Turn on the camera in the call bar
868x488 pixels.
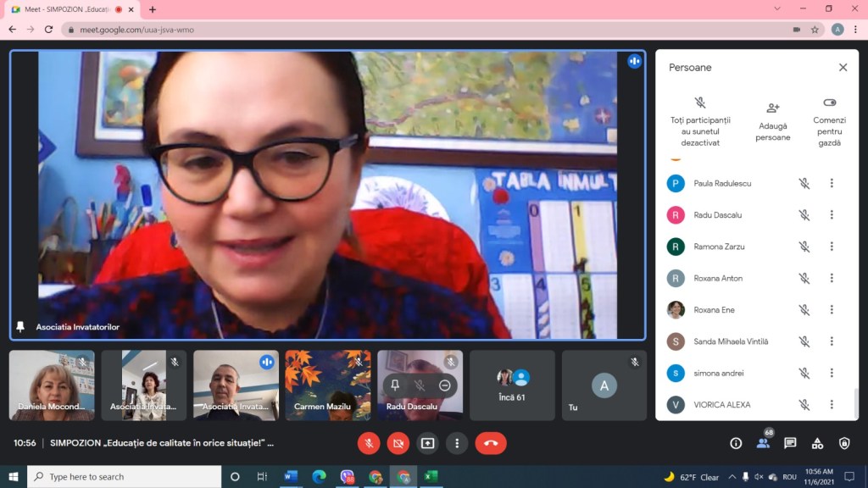pos(398,443)
